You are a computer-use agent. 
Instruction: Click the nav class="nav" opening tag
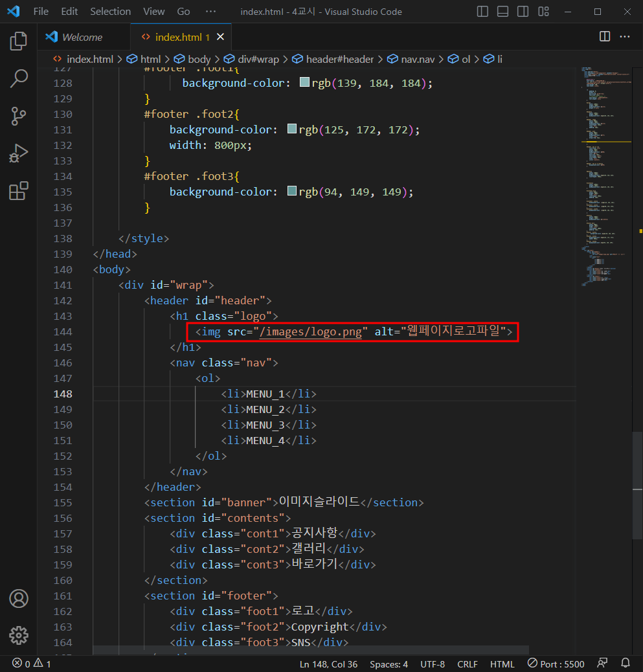[x=224, y=363]
